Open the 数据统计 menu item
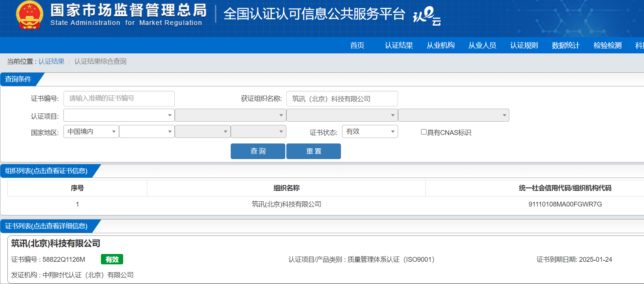Image resolution: width=644 pixels, height=284 pixels. pyautogui.click(x=566, y=45)
